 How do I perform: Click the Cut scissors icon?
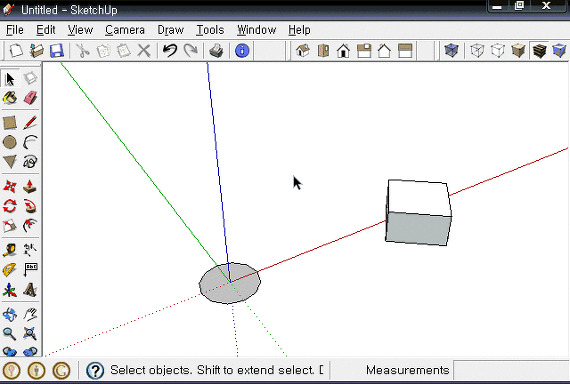pyautogui.click(x=83, y=51)
